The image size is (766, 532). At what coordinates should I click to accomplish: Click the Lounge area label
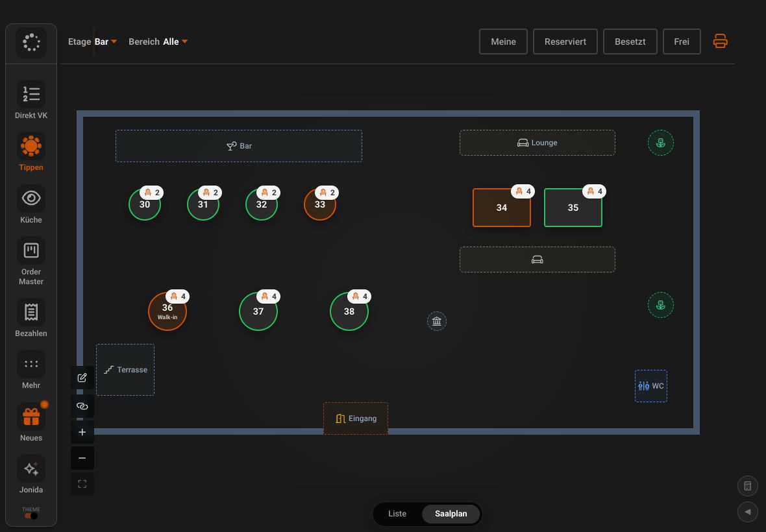(x=537, y=143)
